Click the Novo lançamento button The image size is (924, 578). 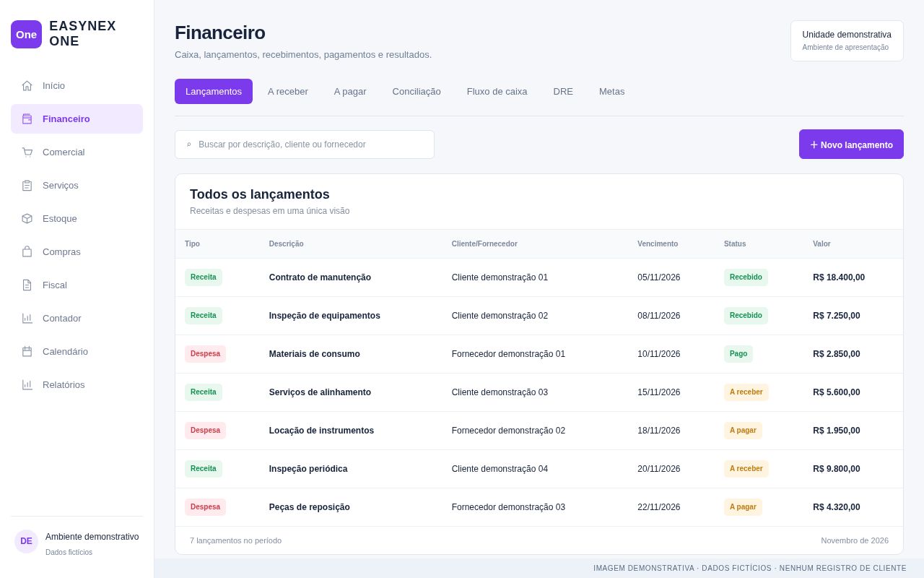point(851,144)
